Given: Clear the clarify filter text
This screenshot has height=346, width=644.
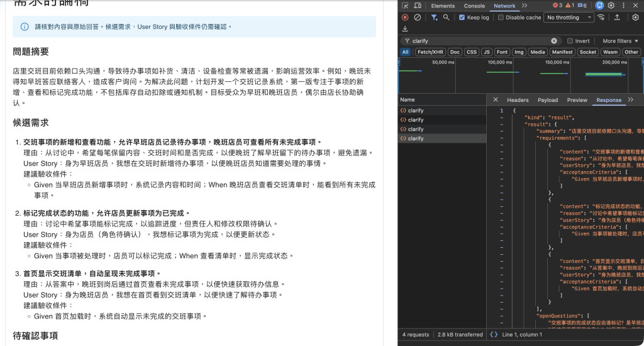Looking at the screenshot, I should coord(554,41).
